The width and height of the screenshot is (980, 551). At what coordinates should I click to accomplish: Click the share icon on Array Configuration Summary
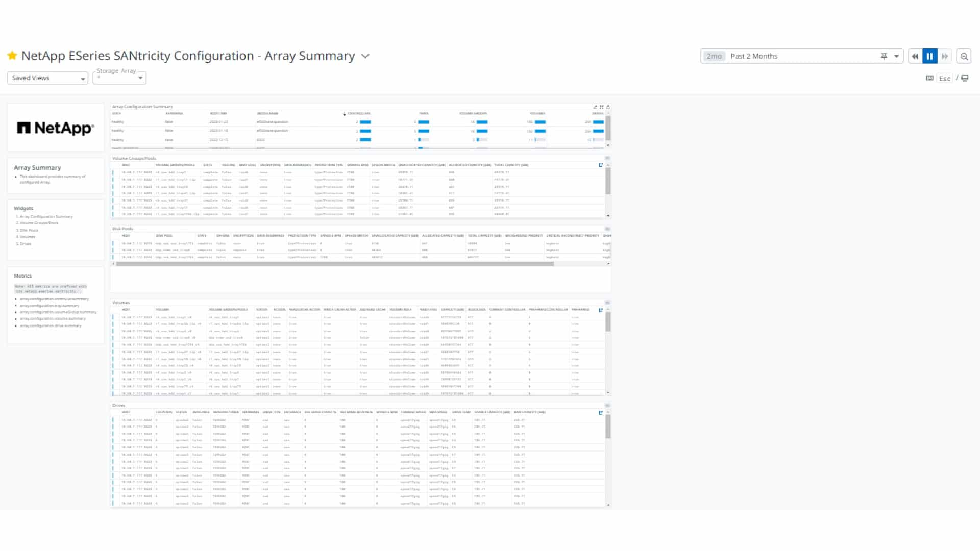pyautogui.click(x=595, y=107)
